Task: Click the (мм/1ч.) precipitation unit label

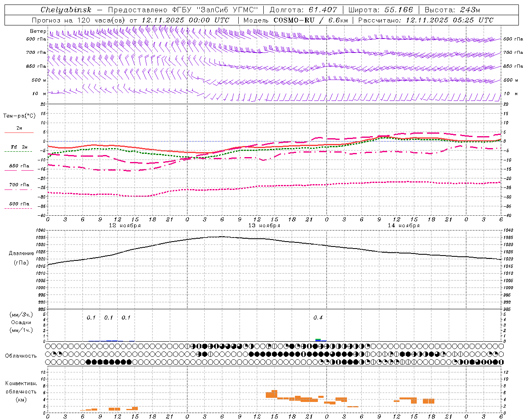Action: tap(21, 330)
